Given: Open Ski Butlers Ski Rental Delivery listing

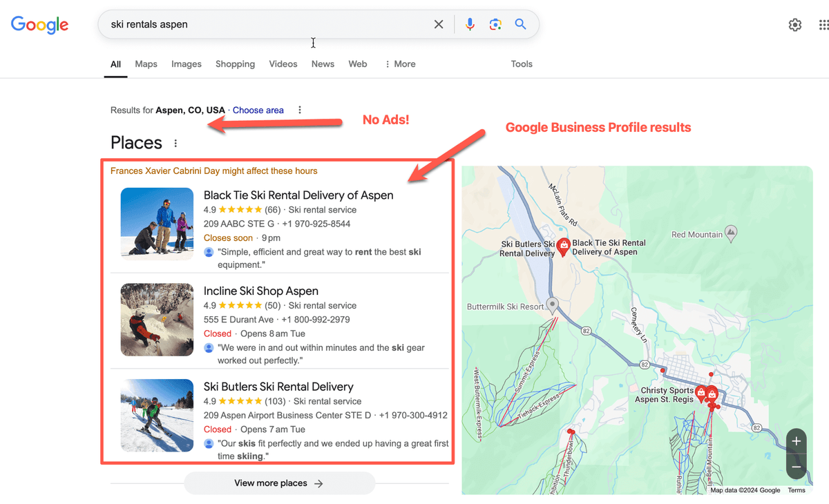Looking at the screenshot, I should [x=278, y=387].
